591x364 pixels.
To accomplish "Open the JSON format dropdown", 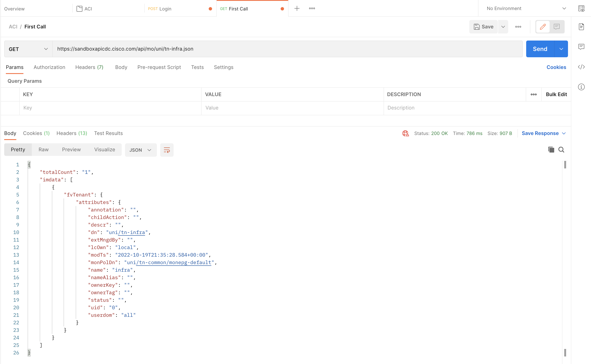I will click(x=141, y=150).
